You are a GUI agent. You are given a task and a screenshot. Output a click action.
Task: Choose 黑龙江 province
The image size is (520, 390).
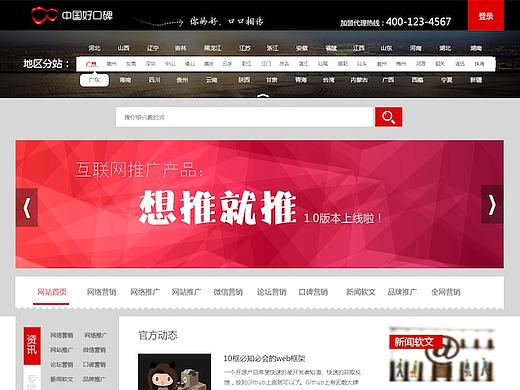point(213,48)
